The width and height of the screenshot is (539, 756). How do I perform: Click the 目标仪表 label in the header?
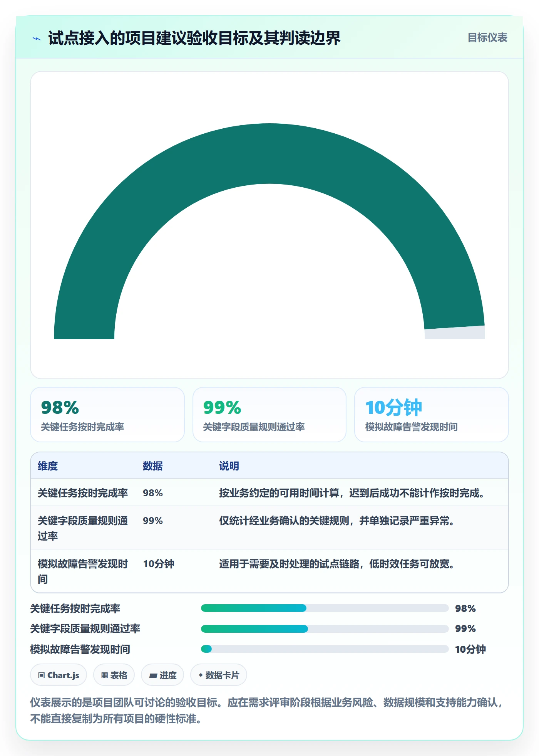(x=487, y=38)
